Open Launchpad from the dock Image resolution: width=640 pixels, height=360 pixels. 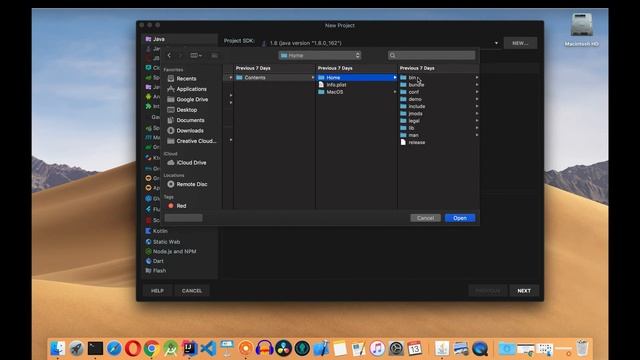click(x=76, y=349)
